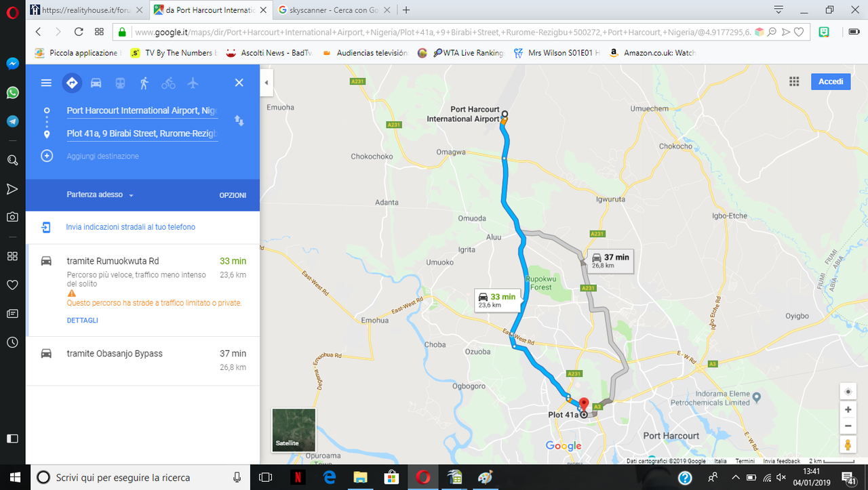Image resolution: width=868 pixels, height=490 pixels.
Task: Open the Google apps grid icon
Action: [x=794, y=81]
